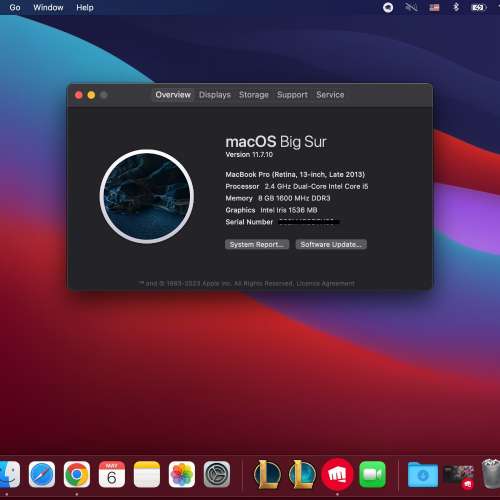
Task: Launch Safari from the Dock
Action: click(x=42, y=474)
